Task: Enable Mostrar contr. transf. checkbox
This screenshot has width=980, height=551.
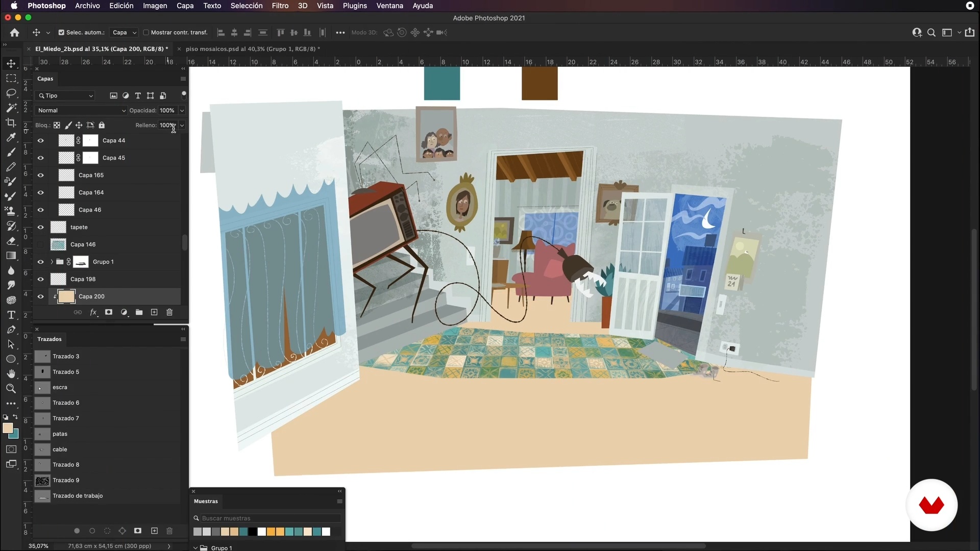Action: (x=146, y=33)
